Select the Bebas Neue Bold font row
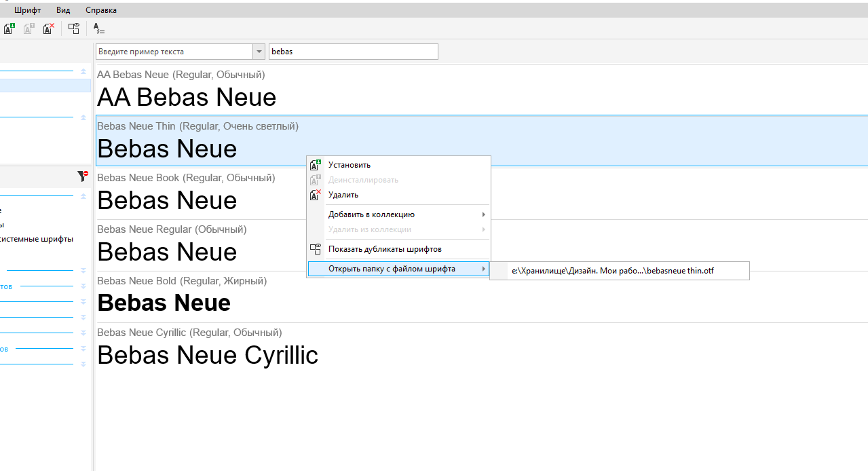 pos(482,296)
